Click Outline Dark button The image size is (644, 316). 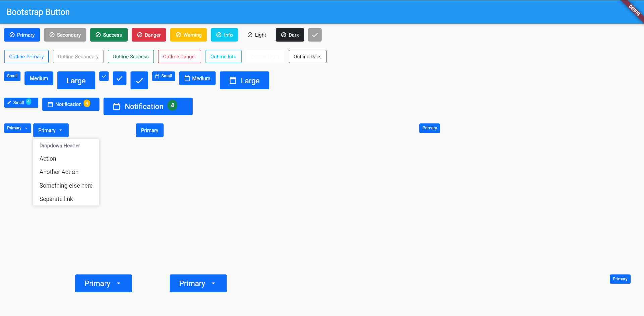pyautogui.click(x=307, y=57)
